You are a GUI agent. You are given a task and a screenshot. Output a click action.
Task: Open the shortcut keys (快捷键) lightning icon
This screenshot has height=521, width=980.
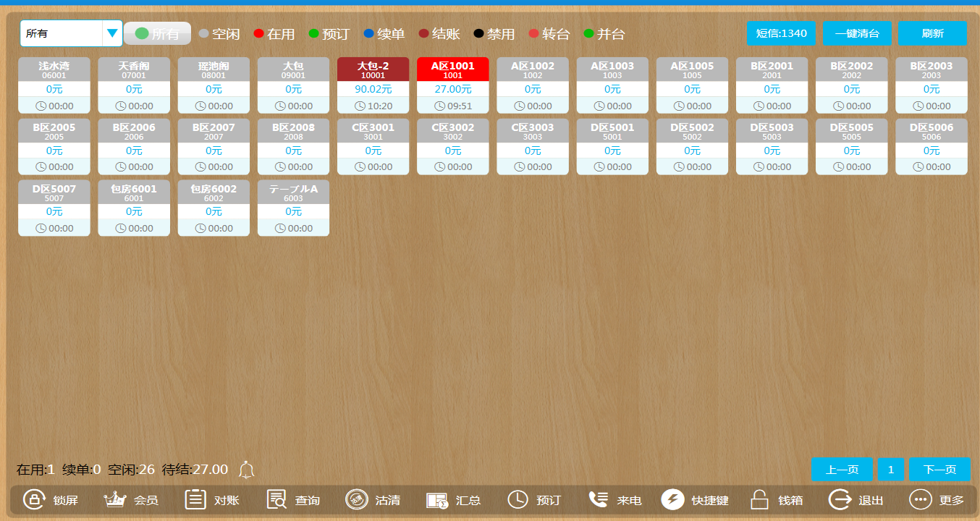[x=672, y=500]
